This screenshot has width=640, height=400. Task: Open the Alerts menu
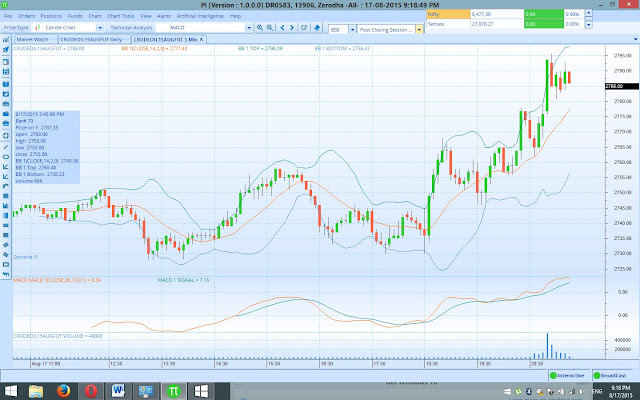[x=164, y=16]
